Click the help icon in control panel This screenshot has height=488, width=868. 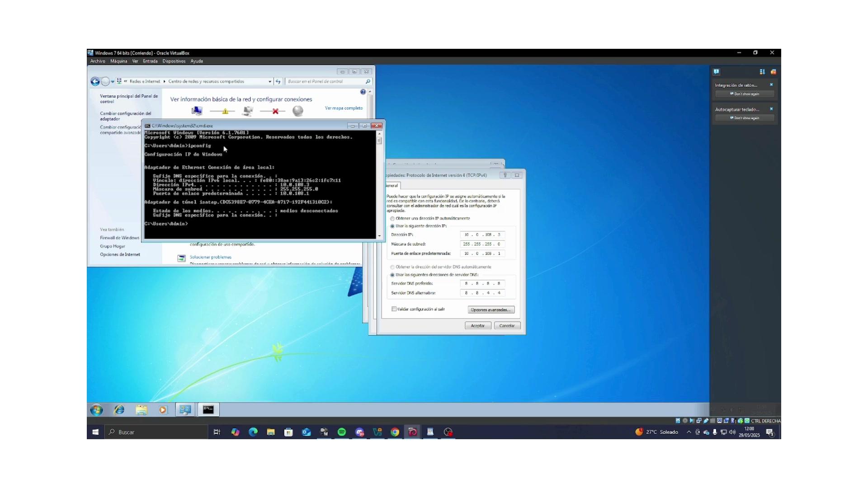363,92
